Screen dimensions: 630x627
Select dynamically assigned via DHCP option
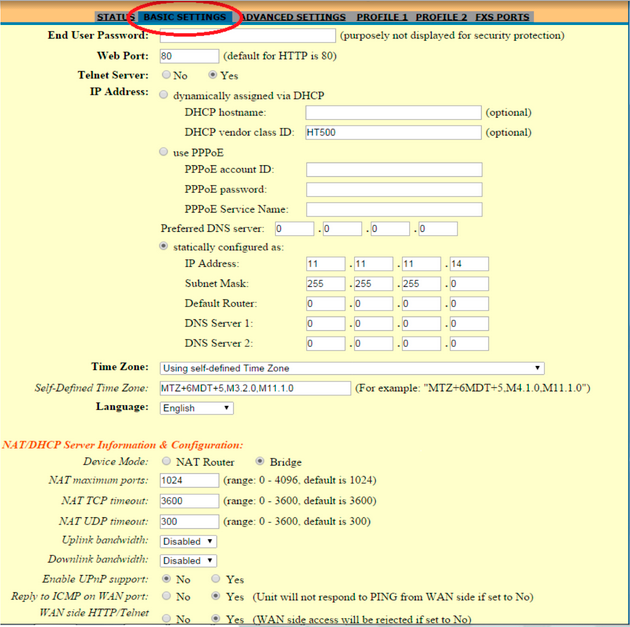pos(163,95)
